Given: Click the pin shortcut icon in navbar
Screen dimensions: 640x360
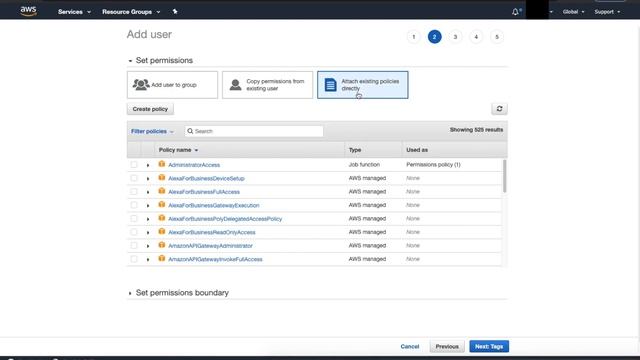Looking at the screenshot, I should pyautogui.click(x=175, y=11).
